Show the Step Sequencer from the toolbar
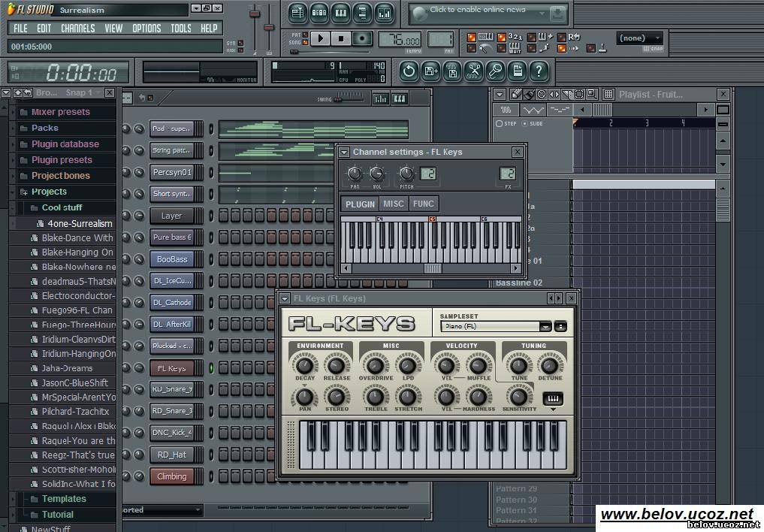The width and height of the screenshot is (764, 532). (319, 14)
